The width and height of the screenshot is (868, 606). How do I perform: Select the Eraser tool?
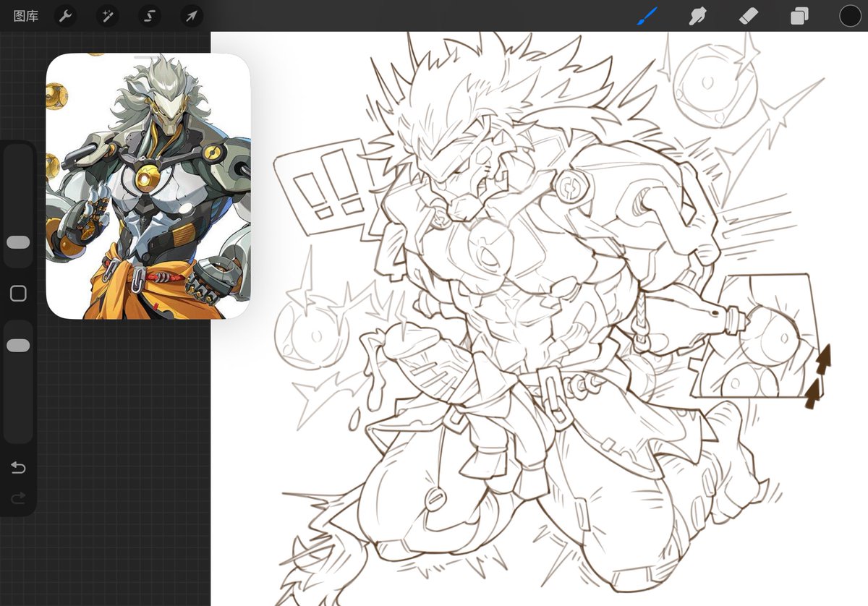click(x=749, y=16)
